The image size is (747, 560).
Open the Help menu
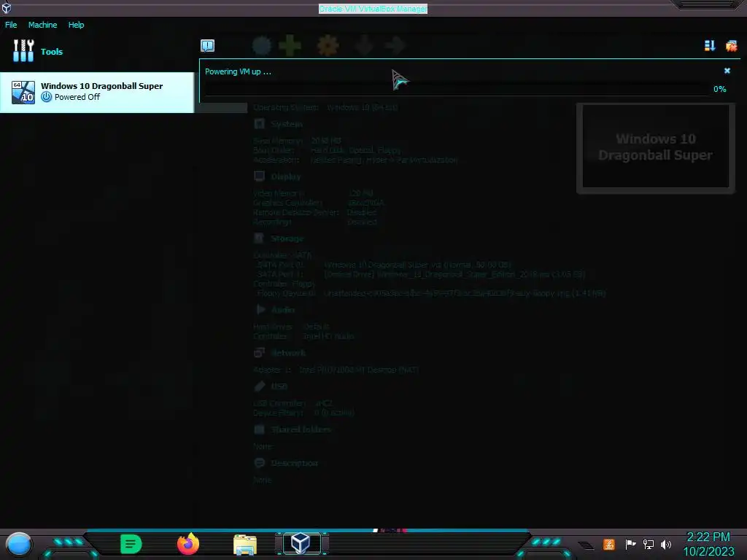[x=76, y=25]
